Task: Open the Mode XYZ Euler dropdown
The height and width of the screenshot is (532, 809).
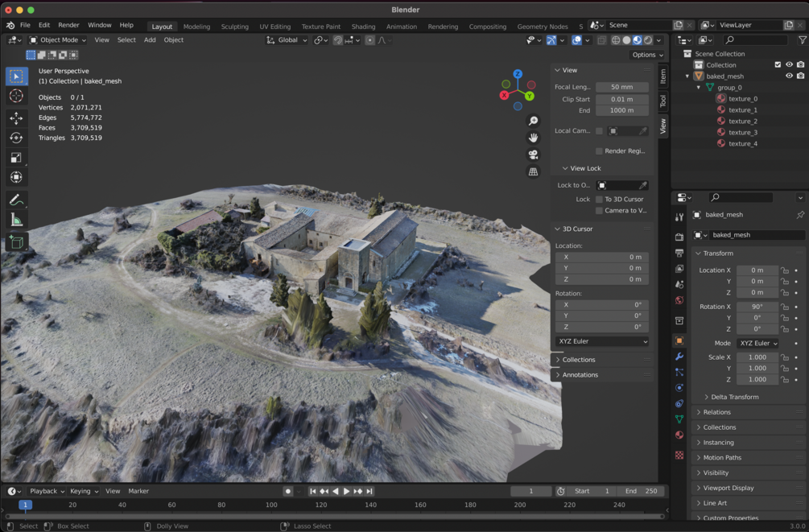Action: (x=758, y=343)
